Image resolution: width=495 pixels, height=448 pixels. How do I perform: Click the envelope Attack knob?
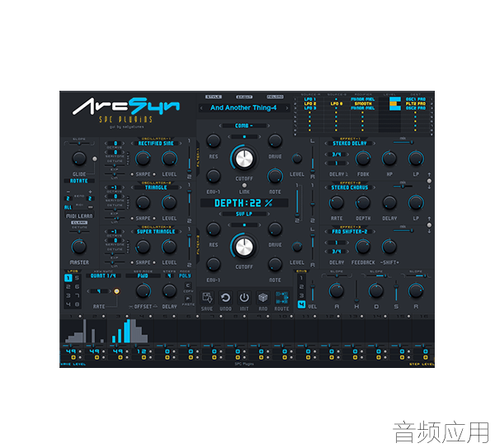tap(337, 291)
